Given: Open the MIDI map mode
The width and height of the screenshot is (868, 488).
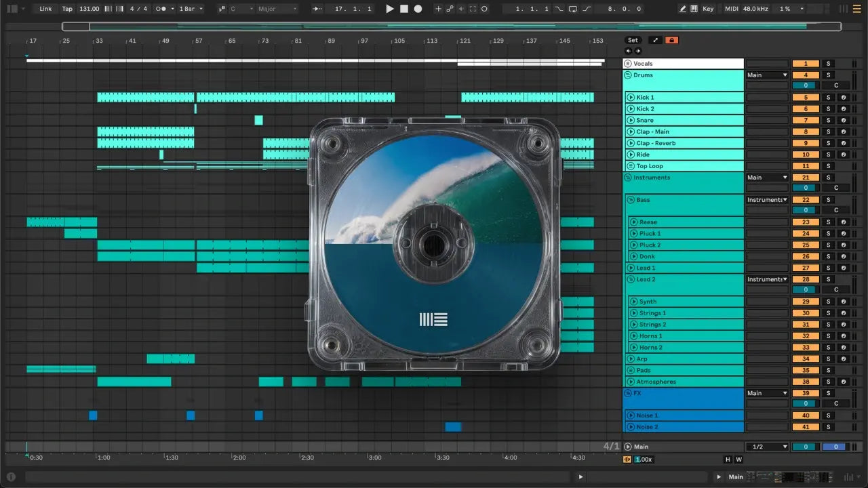Looking at the screenshot, I should point(731,9).
